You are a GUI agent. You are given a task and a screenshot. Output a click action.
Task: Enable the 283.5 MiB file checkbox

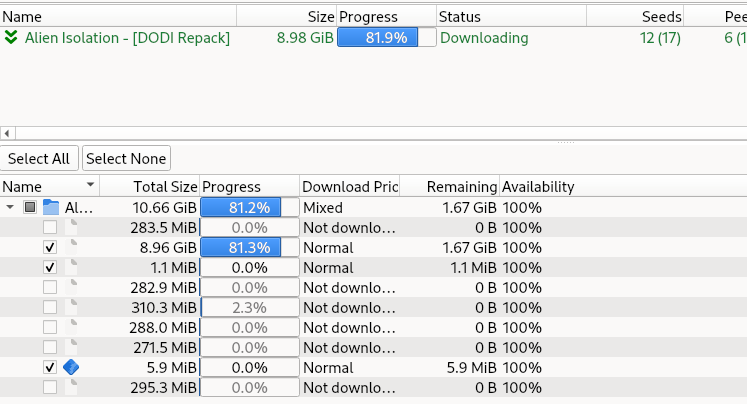[50, 227]
